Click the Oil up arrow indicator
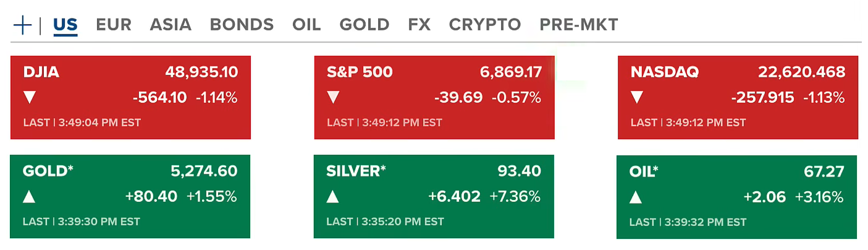The height and width of the screenshot is (250, 868). 636,197
